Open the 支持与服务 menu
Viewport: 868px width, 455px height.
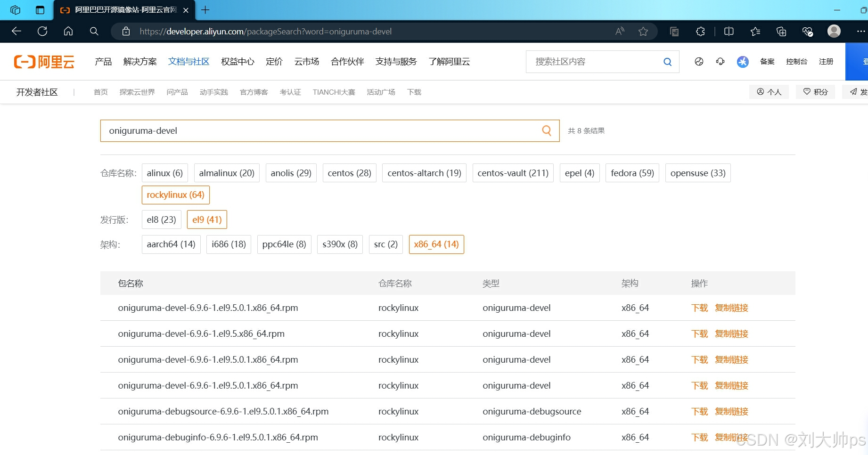pyautogui.click(x=396, y=62)
